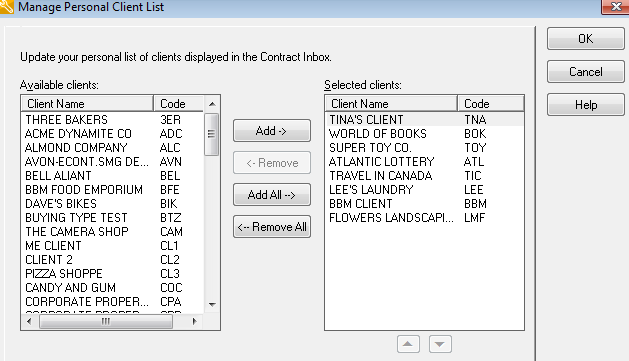Move selected client up with arrow button
Screen dimensions: 629x361
(408, 344)
